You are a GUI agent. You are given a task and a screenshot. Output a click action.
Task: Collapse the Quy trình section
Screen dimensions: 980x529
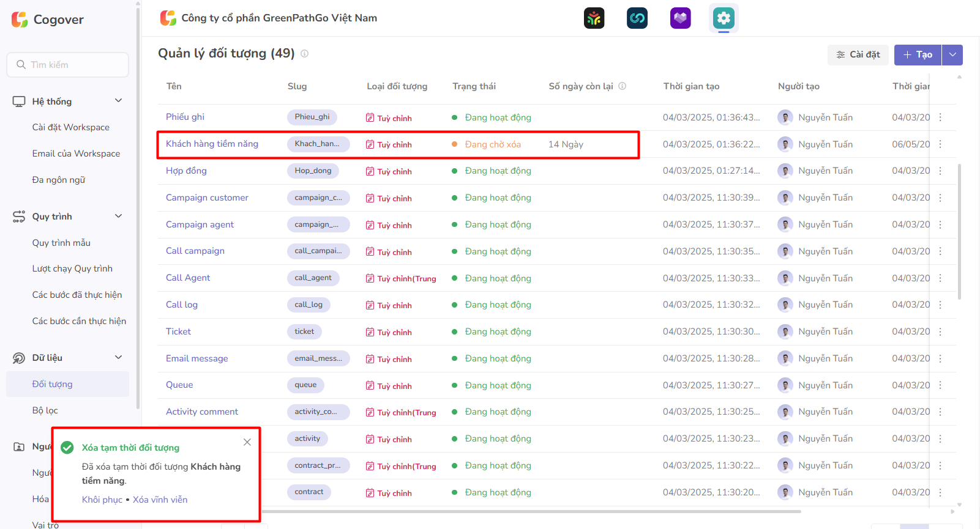tap(119, 216)
